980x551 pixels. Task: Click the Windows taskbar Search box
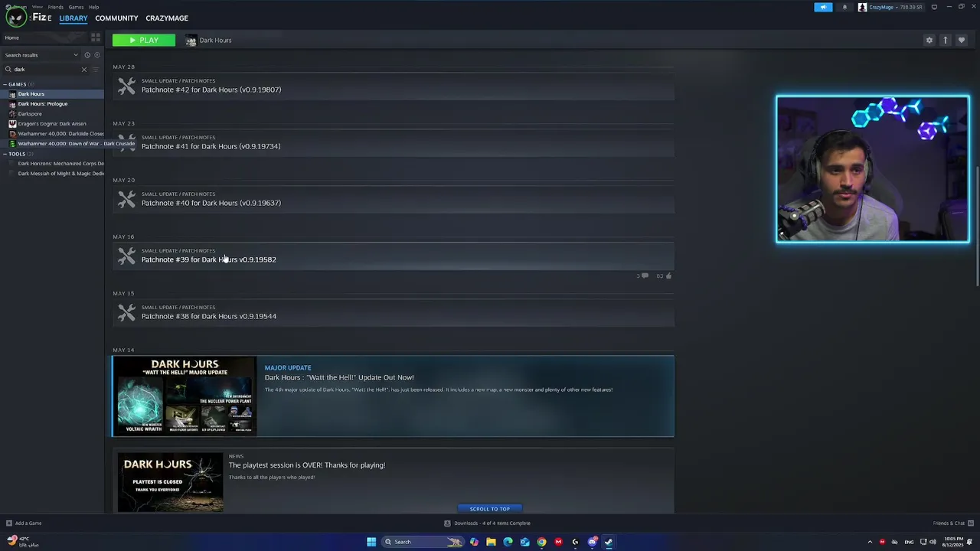(x=422, y=542)
